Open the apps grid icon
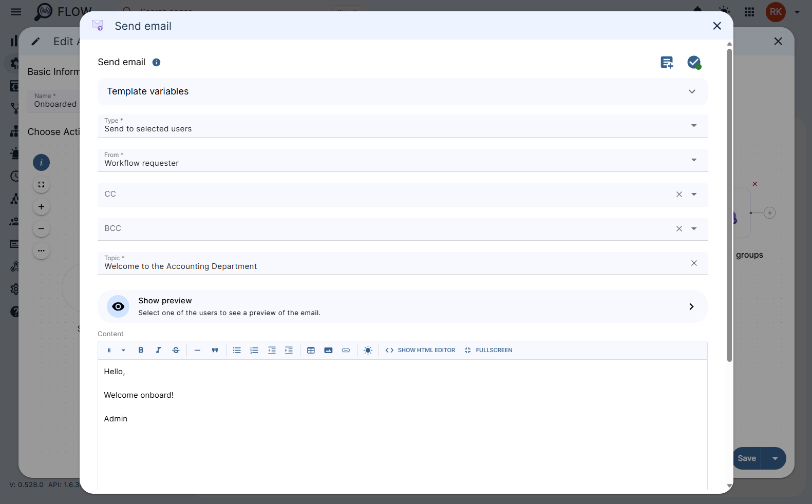This screenshot has height=504, width=812. coord(749,12)
